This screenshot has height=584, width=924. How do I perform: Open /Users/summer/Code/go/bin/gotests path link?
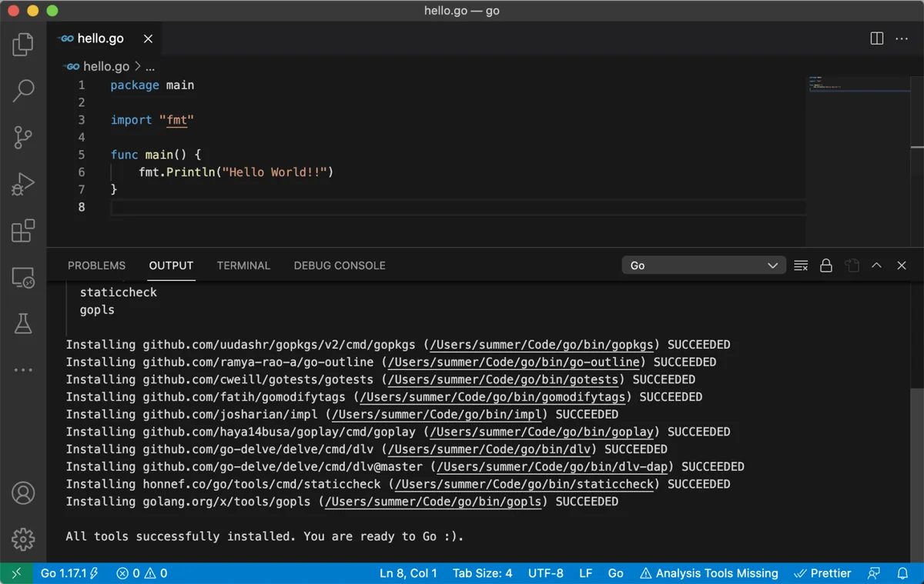coord(503,379)
